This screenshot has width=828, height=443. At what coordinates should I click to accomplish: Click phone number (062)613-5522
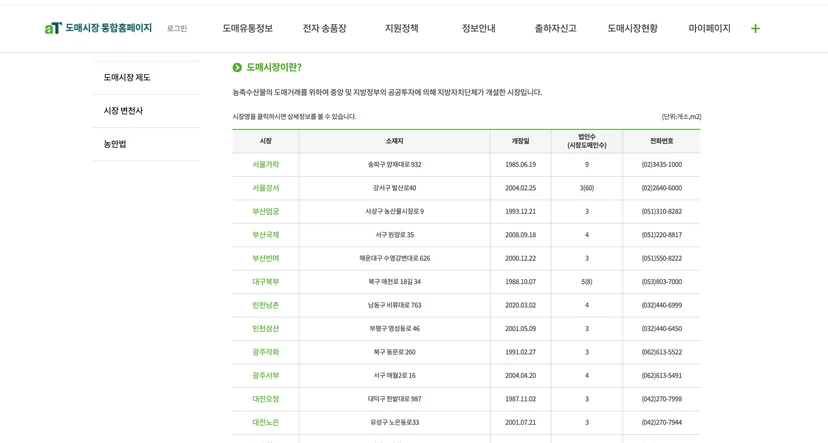coord(662,352)
